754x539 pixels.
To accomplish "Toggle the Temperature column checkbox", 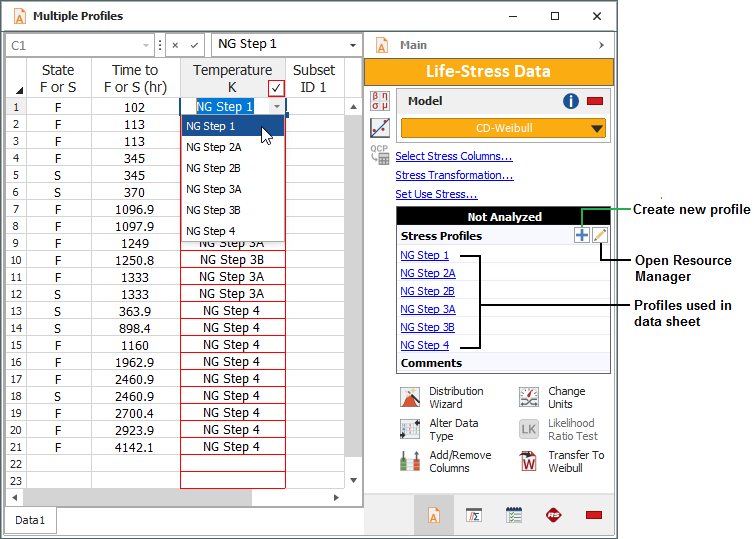I will coord(276,88).
